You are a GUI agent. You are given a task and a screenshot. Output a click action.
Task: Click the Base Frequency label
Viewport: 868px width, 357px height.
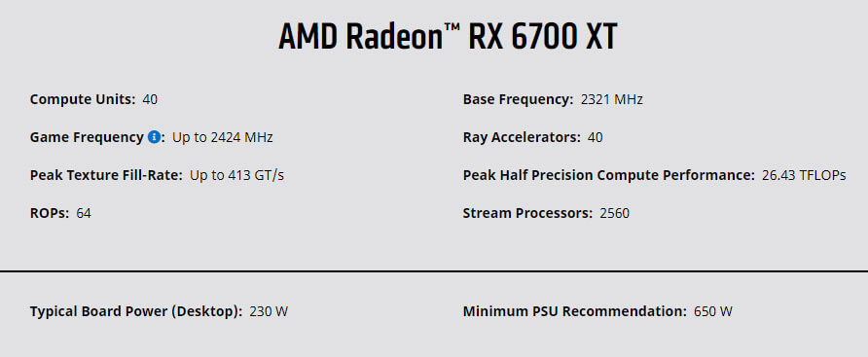click(x=518, y=99)
